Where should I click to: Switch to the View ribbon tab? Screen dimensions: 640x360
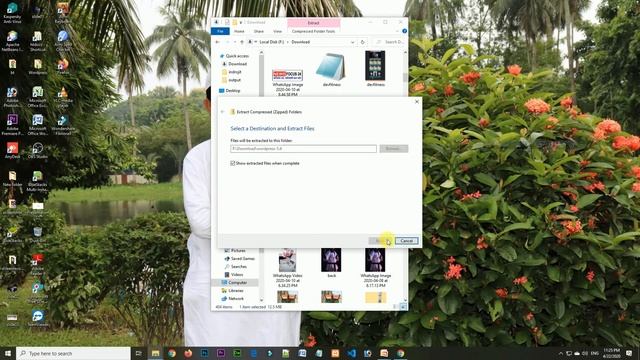pyautogui.click(x=278, y=31)
